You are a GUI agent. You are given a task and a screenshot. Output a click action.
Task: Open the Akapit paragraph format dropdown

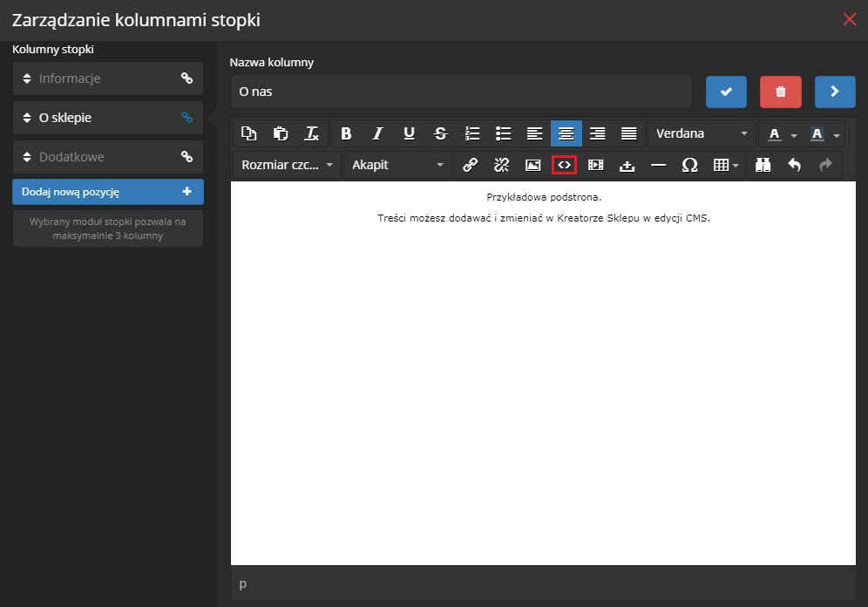(398, 165)
